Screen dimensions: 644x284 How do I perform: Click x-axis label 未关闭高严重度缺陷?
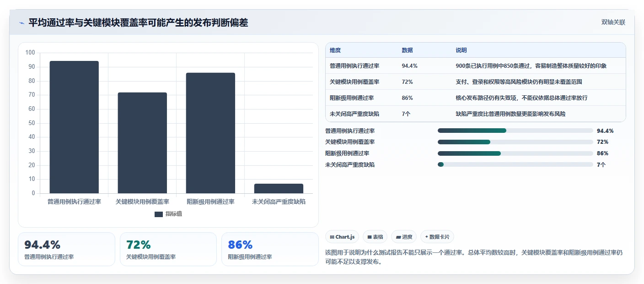tap(279, 202)
